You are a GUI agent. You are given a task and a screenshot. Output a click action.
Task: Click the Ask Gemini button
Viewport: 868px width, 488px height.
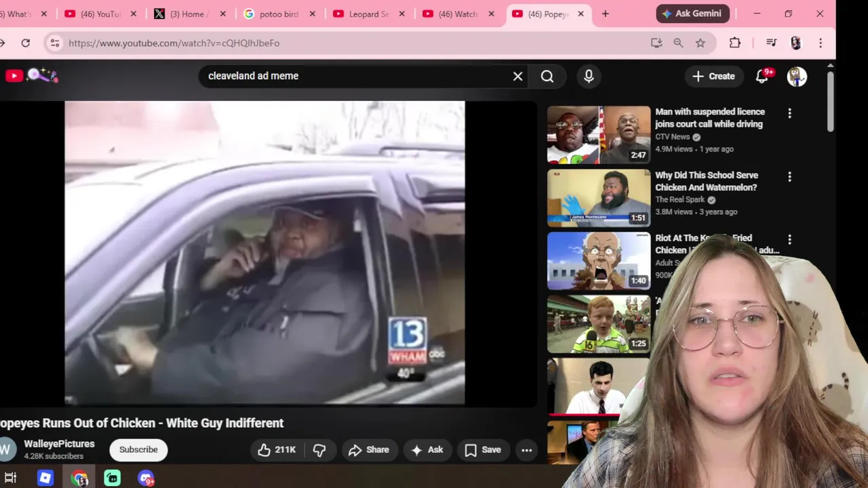click(x=693, y=14)
